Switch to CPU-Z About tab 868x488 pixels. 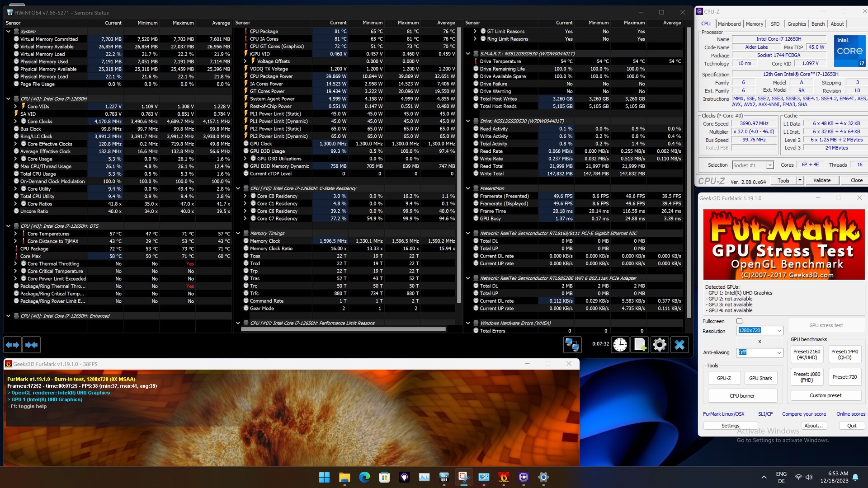coord(837,24)
